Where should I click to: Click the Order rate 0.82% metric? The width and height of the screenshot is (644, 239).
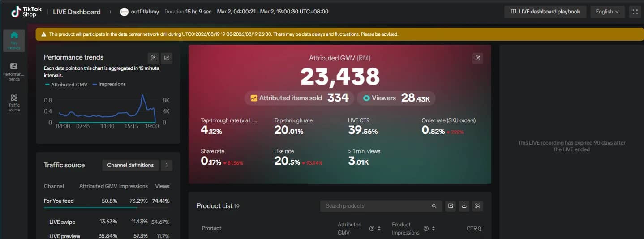(448, 127)
